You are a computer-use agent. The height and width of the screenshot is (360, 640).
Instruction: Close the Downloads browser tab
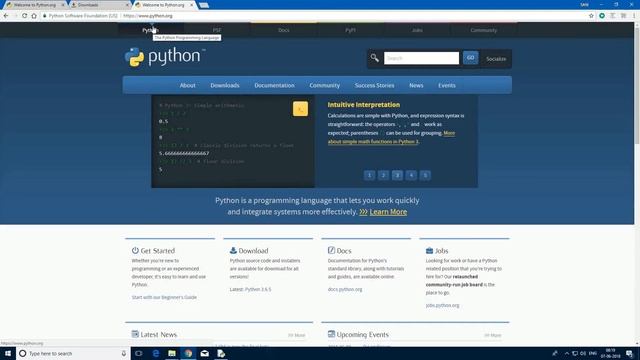point(127,5)
